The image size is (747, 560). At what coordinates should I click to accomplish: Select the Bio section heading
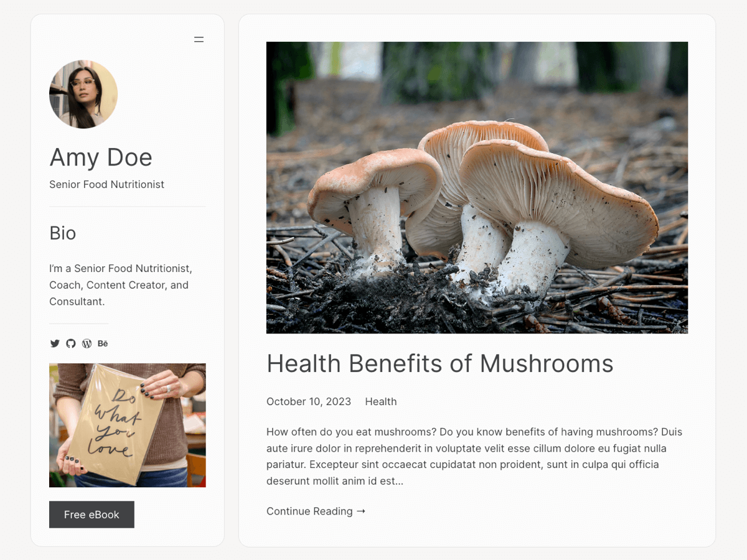(62, 233)
